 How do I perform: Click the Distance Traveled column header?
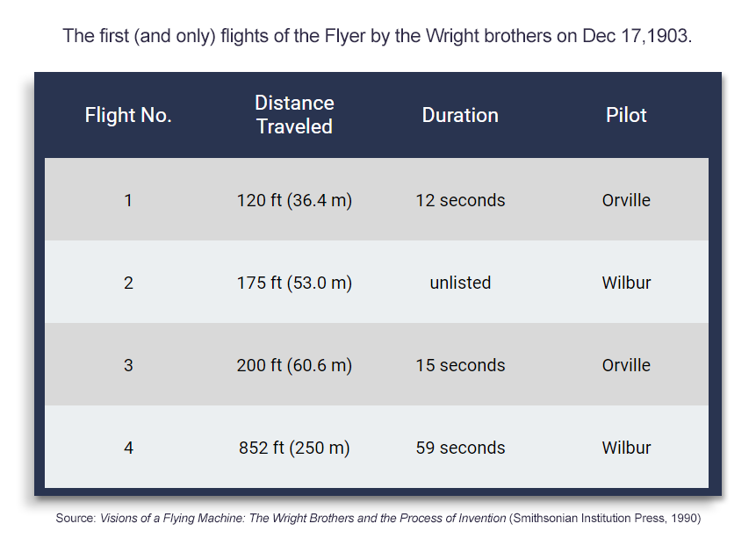coord(294,115)
